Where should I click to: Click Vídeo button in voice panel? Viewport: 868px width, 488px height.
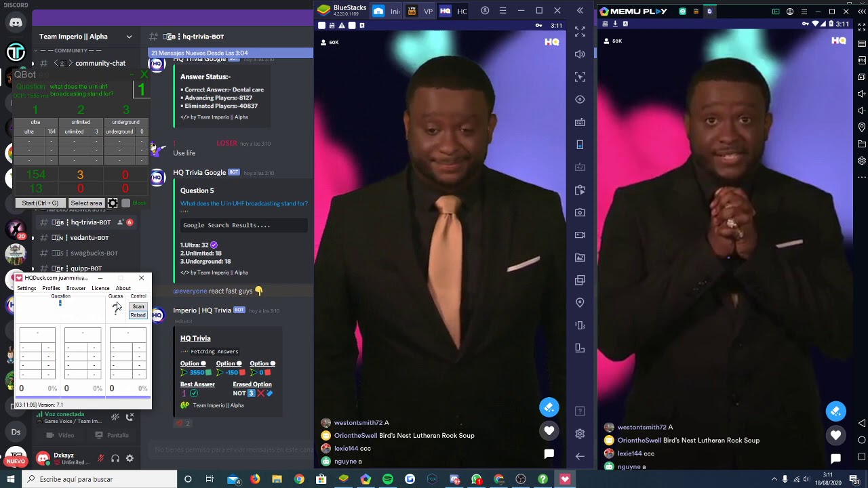tap(59, 435)
